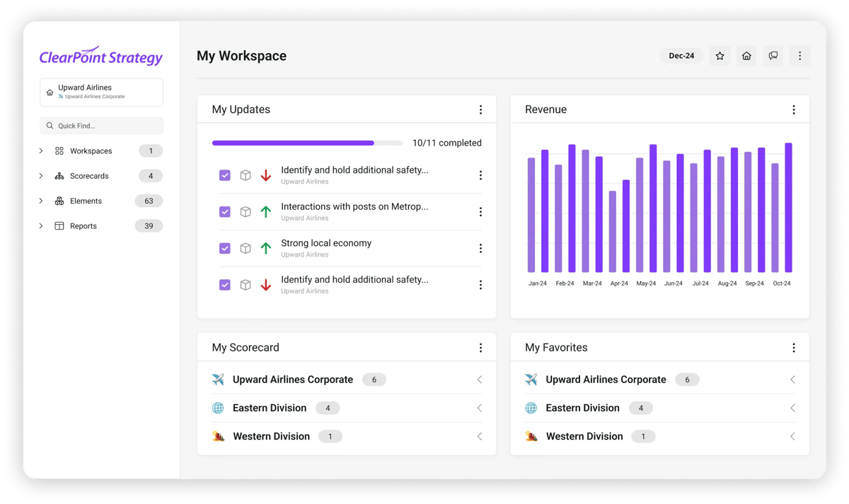Click globe icon in My Favorites panel
The width and height of the screenshot is (849, 504).
pyautogui.click(x=531, y=408)
